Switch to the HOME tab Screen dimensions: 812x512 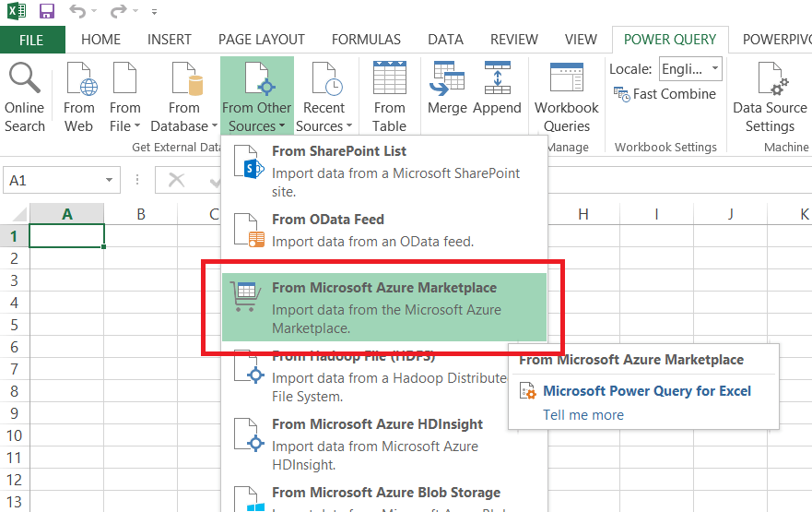101,40
